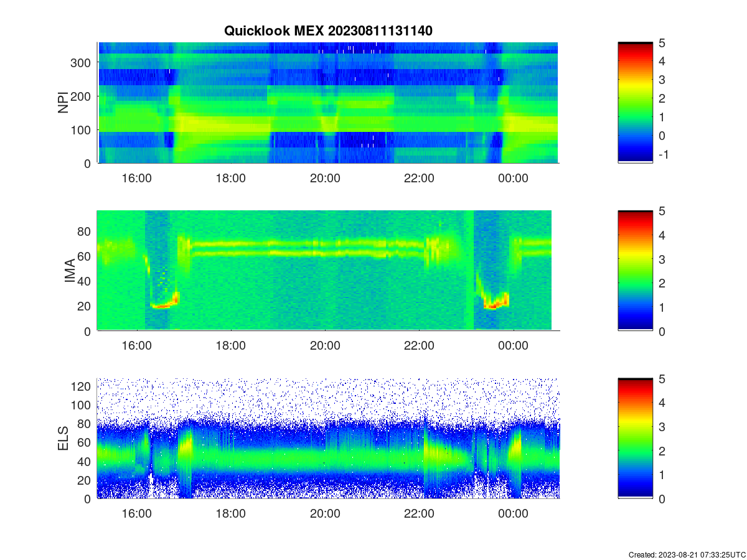
Task: Select the ELS y-axis label
Action: [63, 439]
